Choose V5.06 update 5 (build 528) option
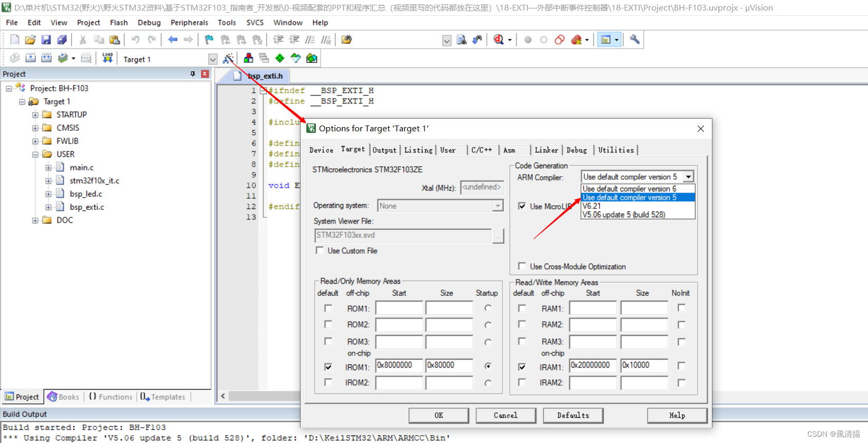868x443 pixels. (x=638, y=215)
